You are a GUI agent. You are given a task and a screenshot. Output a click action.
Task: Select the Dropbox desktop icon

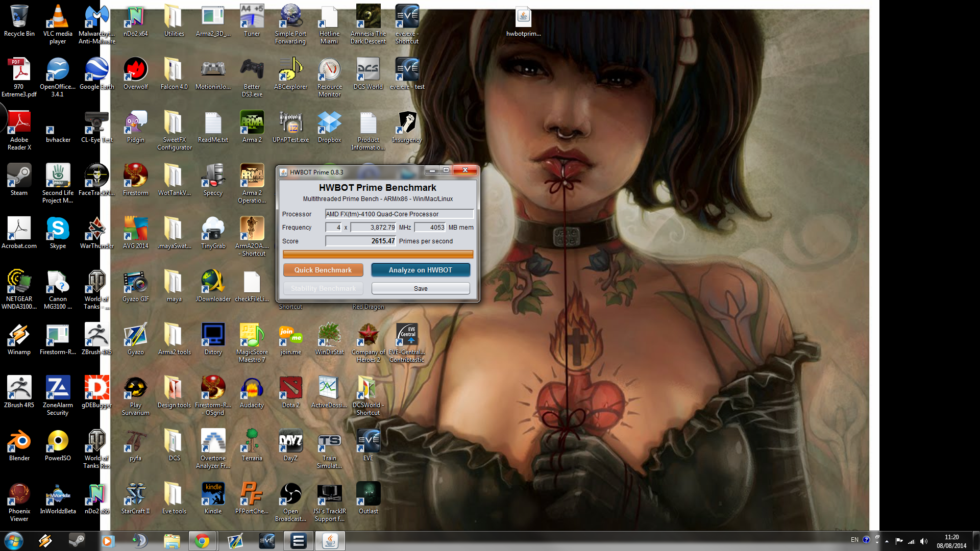329,127
